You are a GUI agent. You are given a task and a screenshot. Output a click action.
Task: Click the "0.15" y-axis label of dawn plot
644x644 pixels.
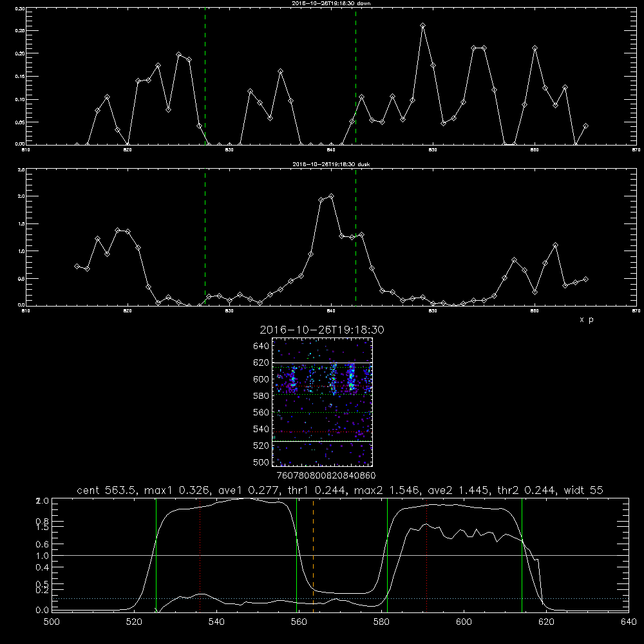(20, 77)
